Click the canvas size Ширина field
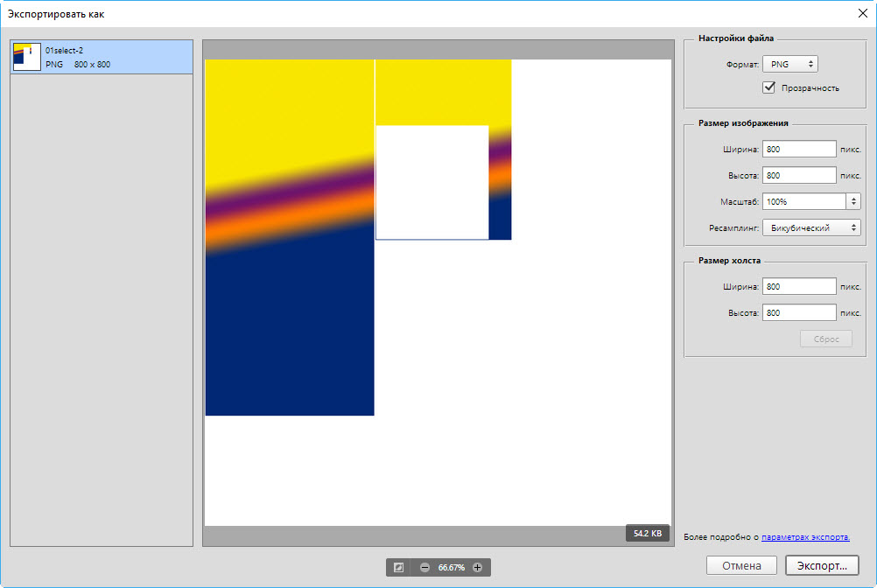The image size is (877, 588). click(798, 286)
